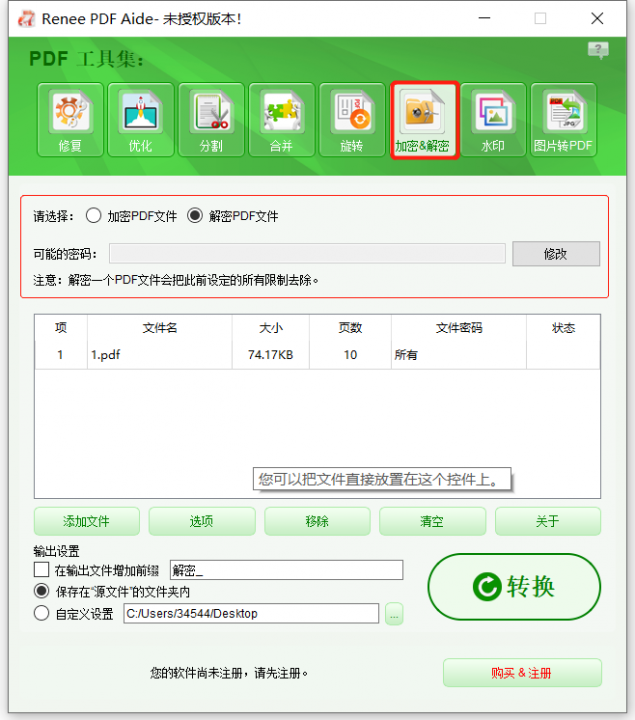Click the 页数 column header
Screen dimensions: 635x720
point(350,328)
